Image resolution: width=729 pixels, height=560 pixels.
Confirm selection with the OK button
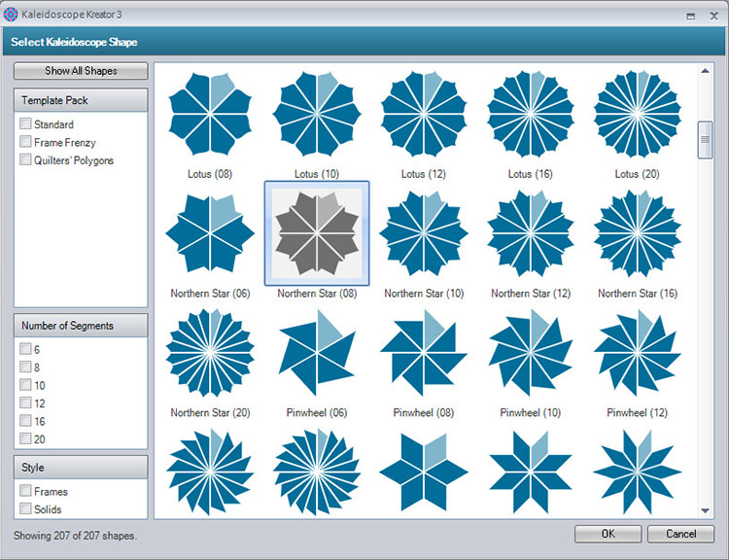[608, 534]
